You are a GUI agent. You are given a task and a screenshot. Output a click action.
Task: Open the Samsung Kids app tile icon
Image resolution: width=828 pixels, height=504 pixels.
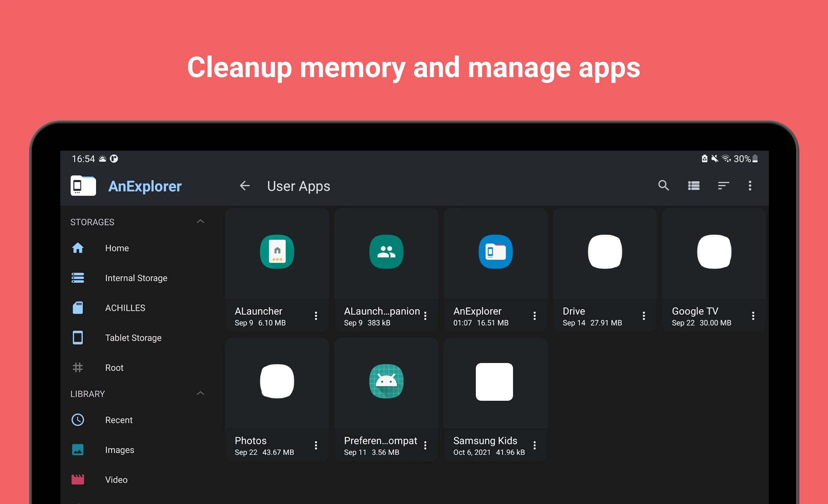(x=494, y=382)
